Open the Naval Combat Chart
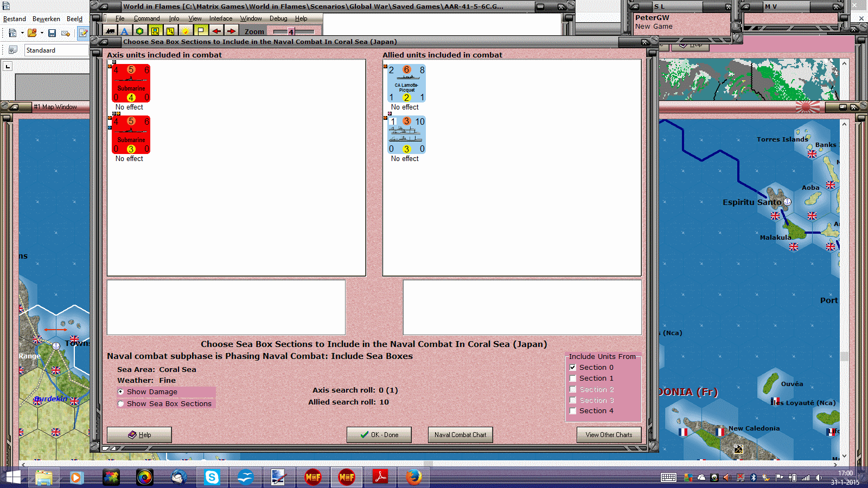 (461, 435)
